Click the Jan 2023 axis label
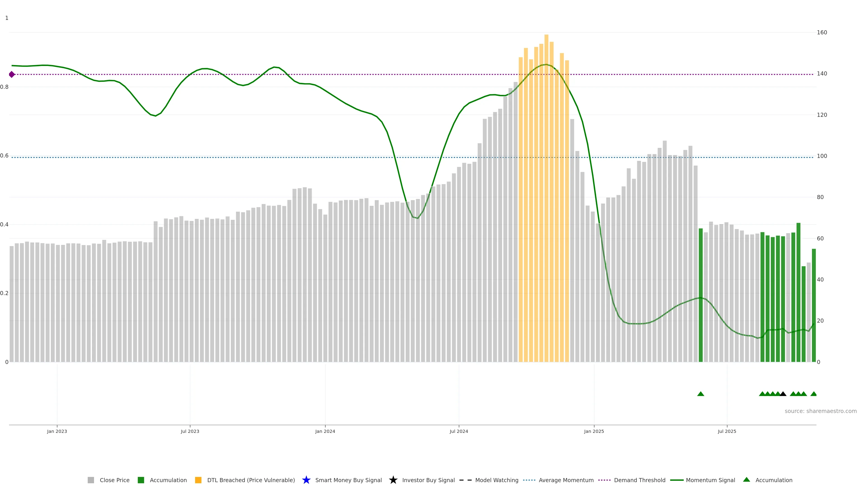Viewport: 868px width, 488px height. [x=57, y=431]
